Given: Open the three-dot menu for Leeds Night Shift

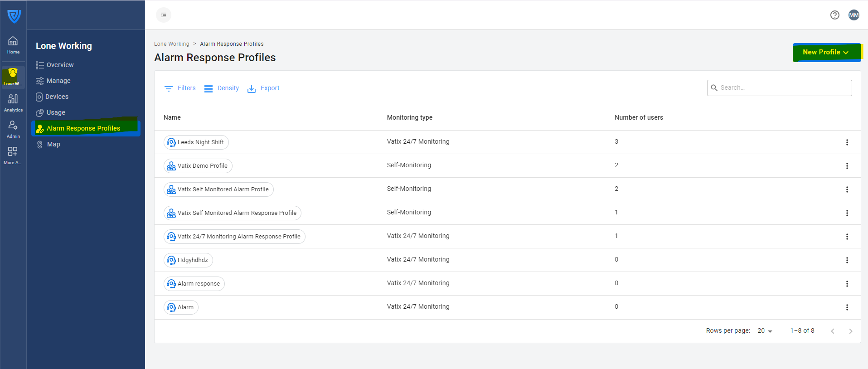Looking at the screenshot, I should tap(847, 142).
